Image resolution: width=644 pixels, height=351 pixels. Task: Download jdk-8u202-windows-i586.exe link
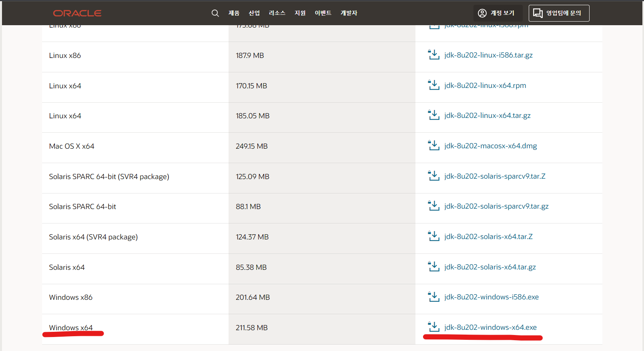coord(492,297)
